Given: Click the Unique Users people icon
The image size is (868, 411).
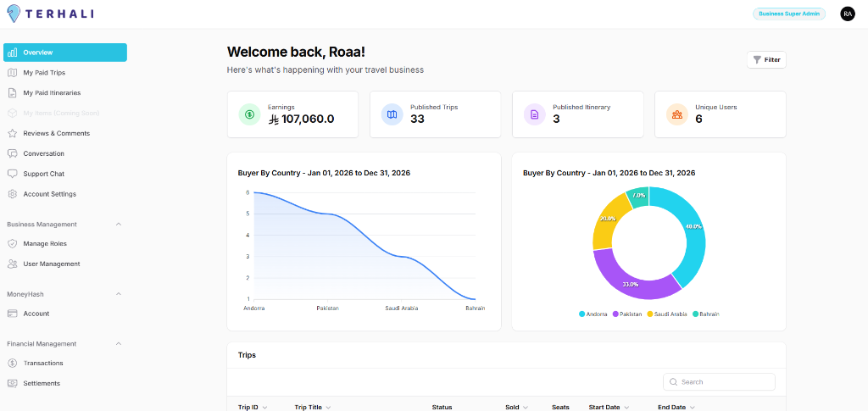Looking at the screenshot, I should (x=676, y=114).
